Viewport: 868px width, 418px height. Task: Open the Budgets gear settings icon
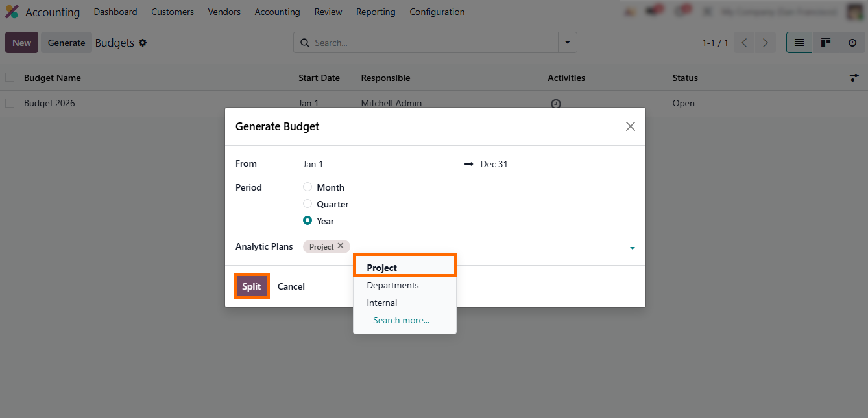pyautogui.click(x=143, y=43)
